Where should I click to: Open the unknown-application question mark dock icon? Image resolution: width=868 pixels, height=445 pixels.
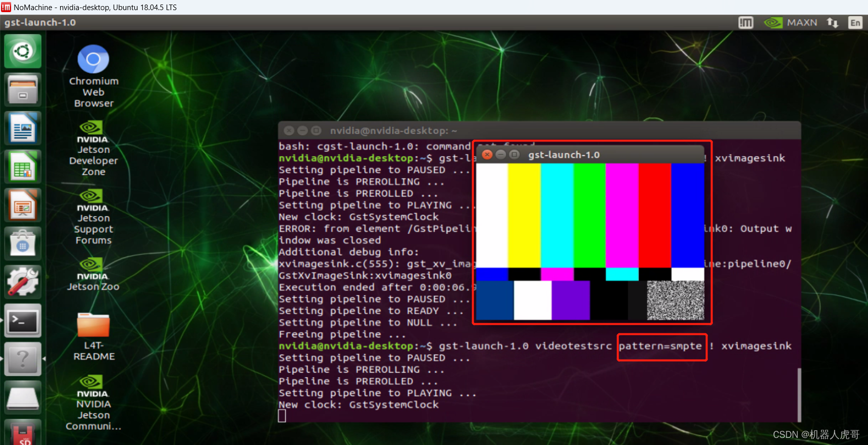[23, 359]
